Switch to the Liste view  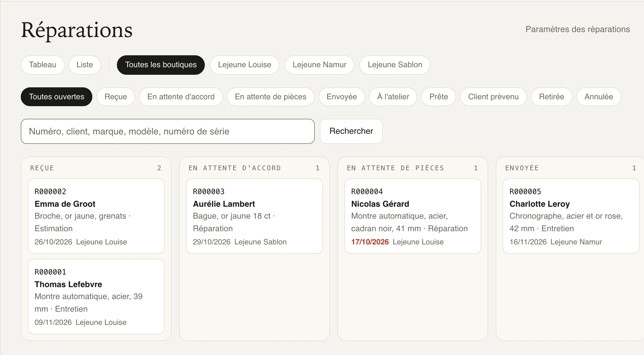[85, 65]
